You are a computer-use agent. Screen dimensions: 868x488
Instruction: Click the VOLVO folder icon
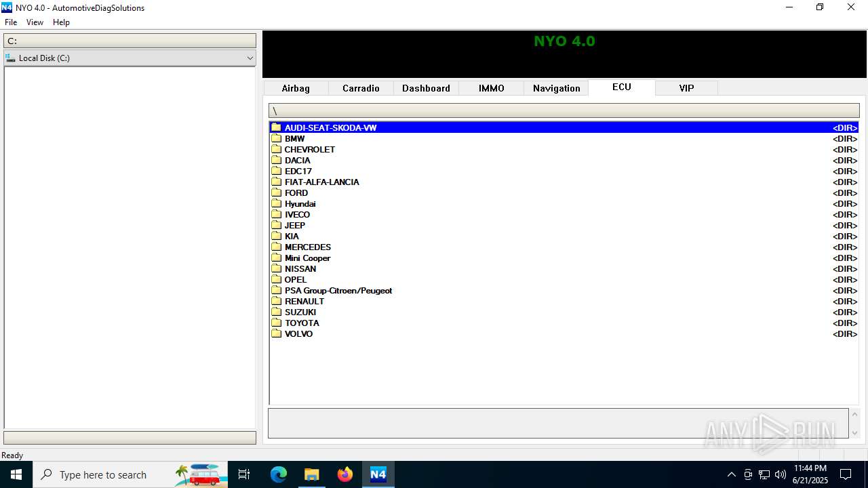pos(276,333)
